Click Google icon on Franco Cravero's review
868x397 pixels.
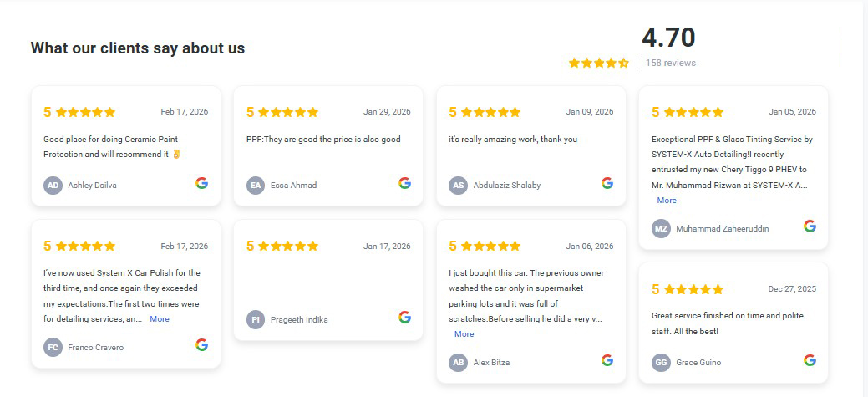[x=201, y=344]
